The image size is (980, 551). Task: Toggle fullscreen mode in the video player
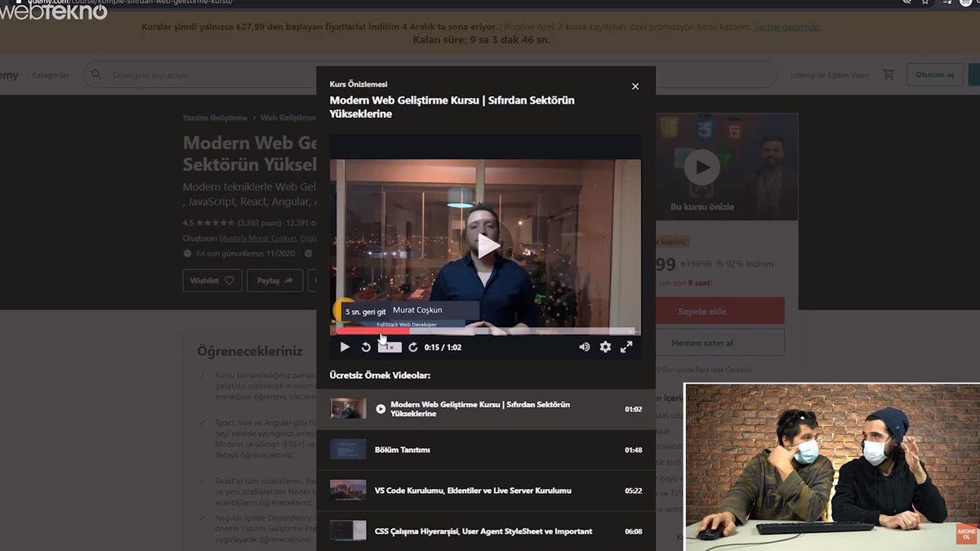(626, 347)
